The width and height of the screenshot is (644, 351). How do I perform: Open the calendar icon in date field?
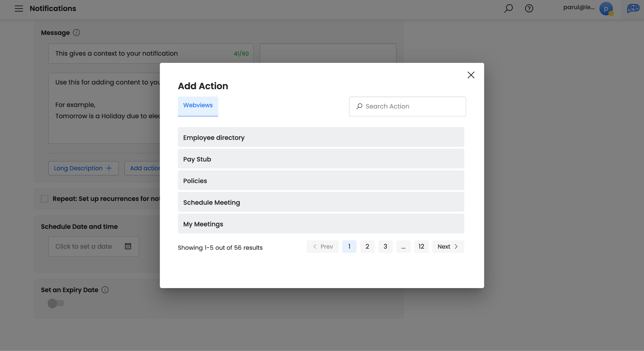pos(128,247)
